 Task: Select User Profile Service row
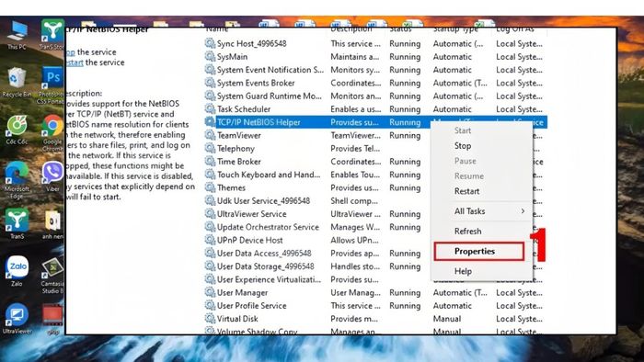[x=375, y=306]
